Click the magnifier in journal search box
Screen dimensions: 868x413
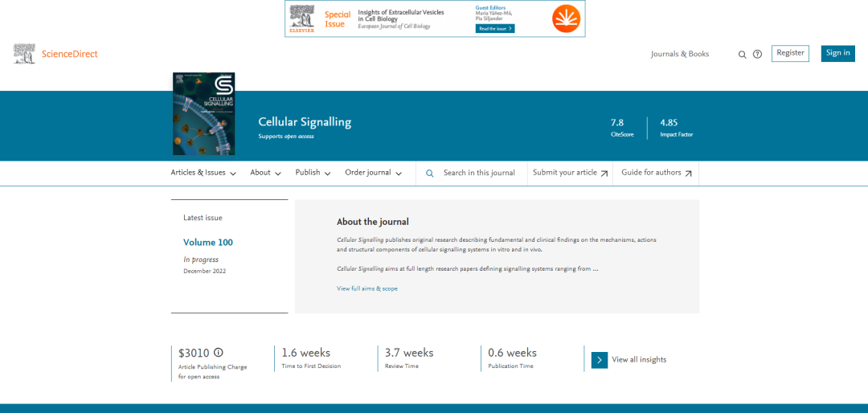tap(430, 174)
